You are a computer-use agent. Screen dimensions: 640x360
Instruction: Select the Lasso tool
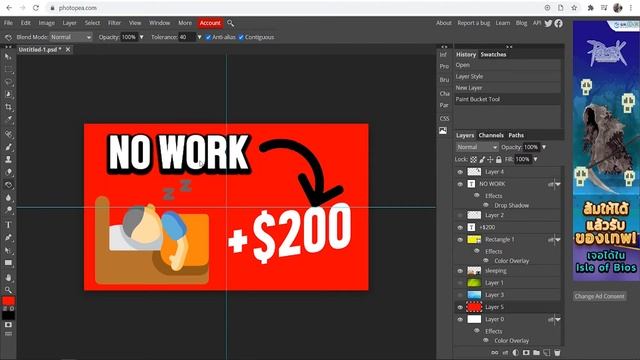tap(8, 82)
